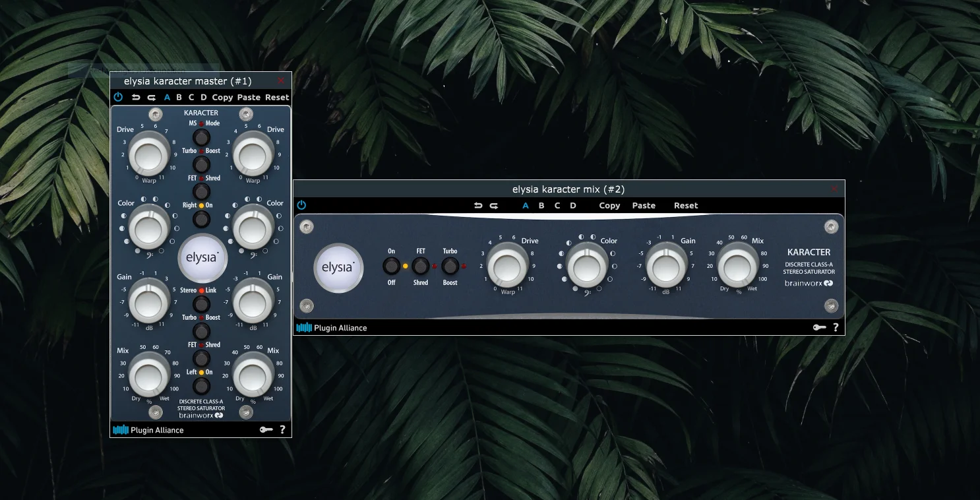
Task: Click the left channel Drive knob in karacter master
Action: point(149,156)
